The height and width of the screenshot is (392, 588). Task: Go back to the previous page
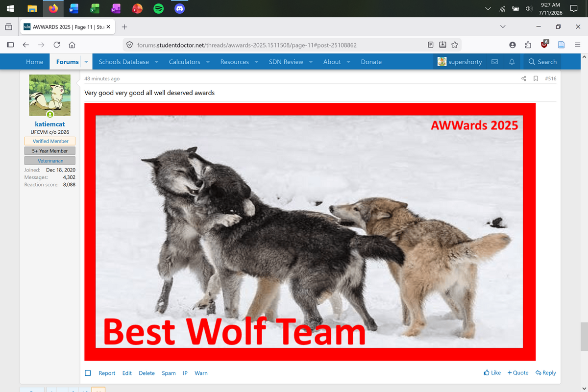(25, 45)
